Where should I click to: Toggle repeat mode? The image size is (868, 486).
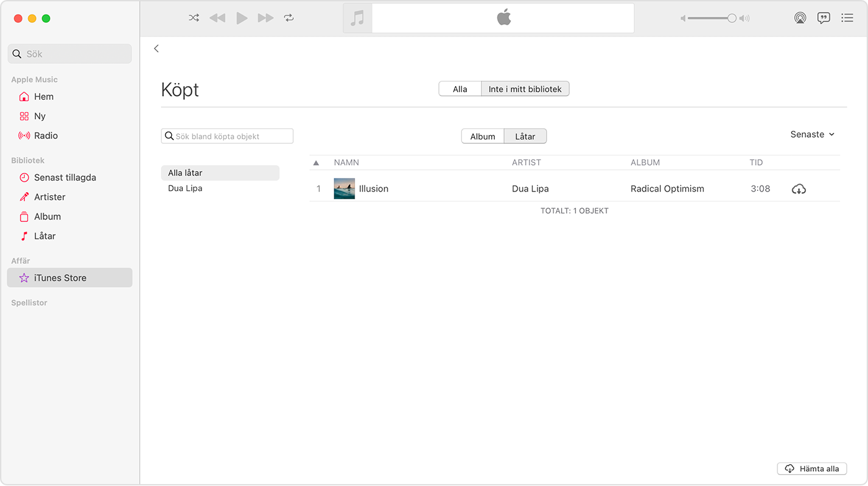(289, 18)
